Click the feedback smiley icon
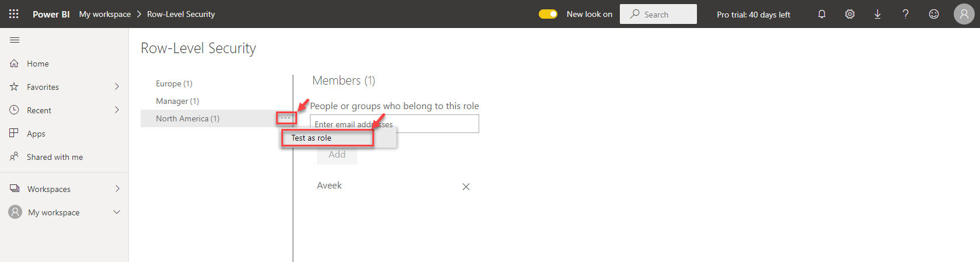980x262 pixels. point(934,14)
